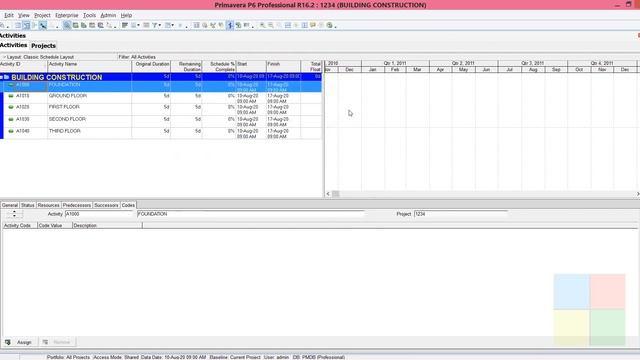This screenshot has width=640, height=360.
Task: Click the Activity ID field containing A1000
Action: [99, 214]
